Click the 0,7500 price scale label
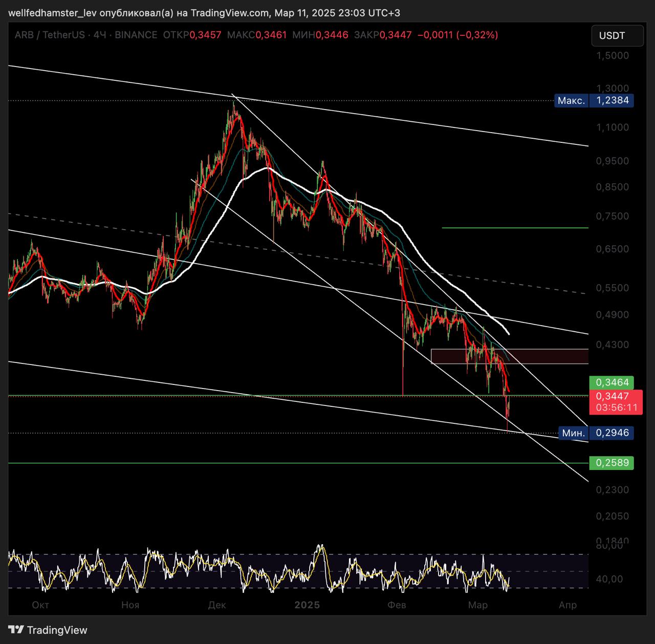 tap(613, 216)
